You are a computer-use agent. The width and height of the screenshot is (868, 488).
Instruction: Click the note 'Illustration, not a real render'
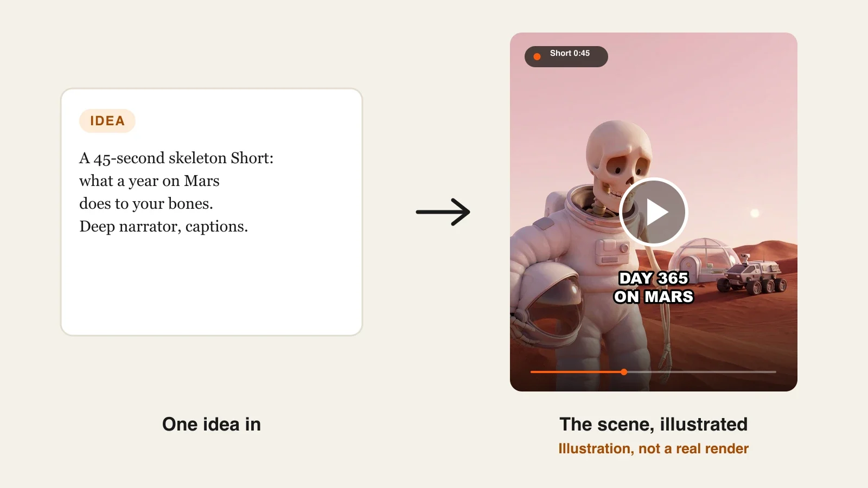pos(654,448)
